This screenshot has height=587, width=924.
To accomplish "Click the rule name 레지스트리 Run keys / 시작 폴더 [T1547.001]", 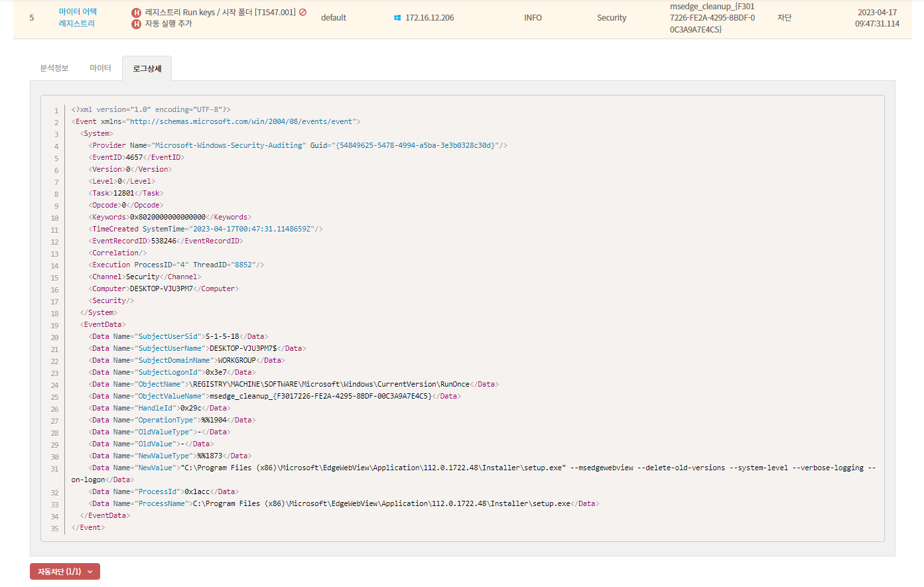I will 220,12.
